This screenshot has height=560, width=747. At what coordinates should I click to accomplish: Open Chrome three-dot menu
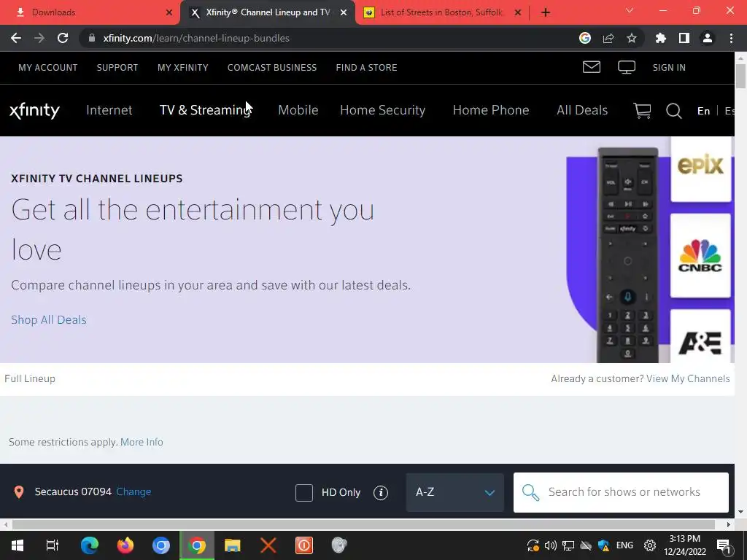[731, 38]
